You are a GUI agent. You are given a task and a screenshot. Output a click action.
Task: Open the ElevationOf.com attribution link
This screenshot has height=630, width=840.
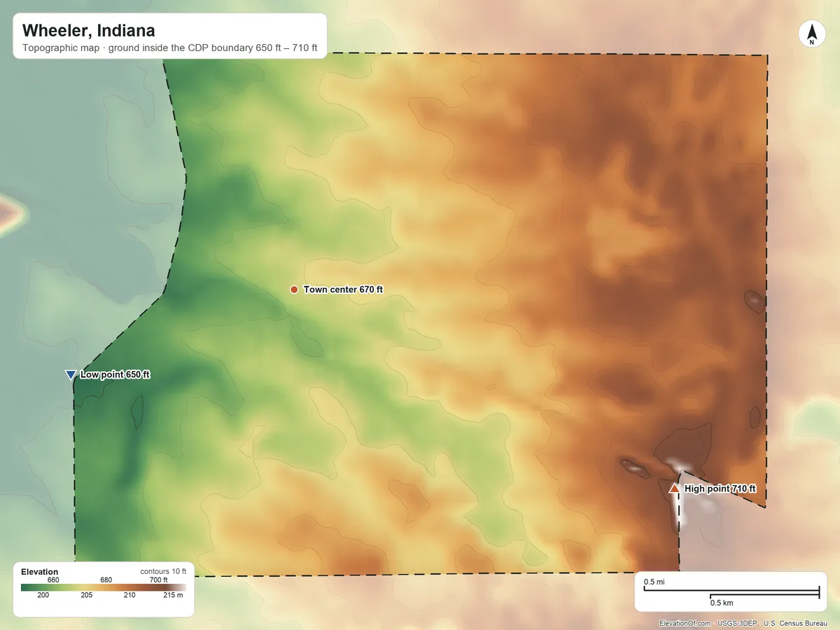[685, 623]
